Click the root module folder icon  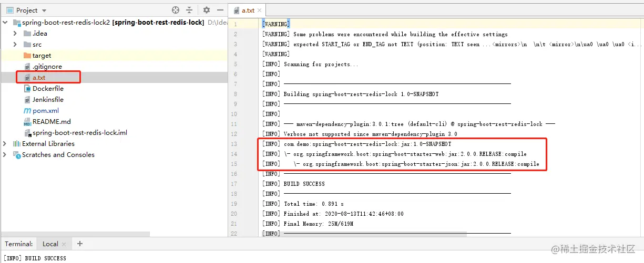16,23
